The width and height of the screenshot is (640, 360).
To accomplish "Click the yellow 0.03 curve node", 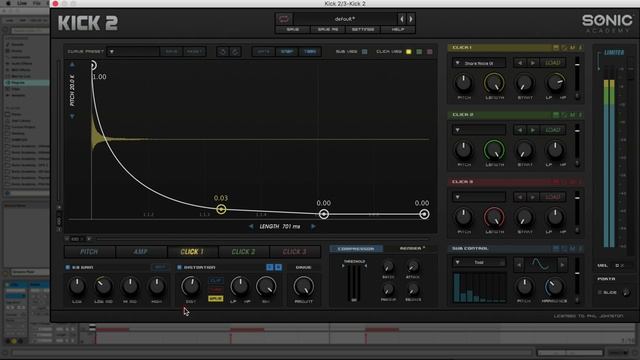I will pyautogui.click(x=221, y=209).
